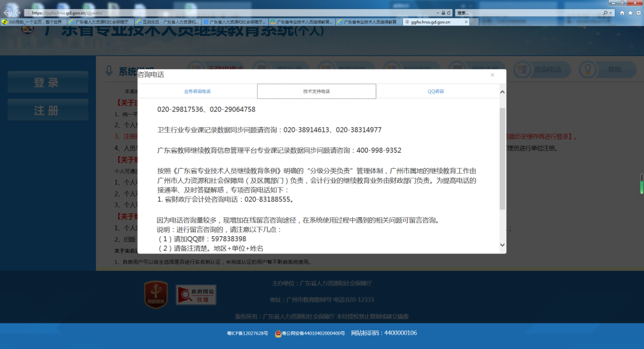Click the browser search box
Screen dimensions: 644x349
[528, 13]
